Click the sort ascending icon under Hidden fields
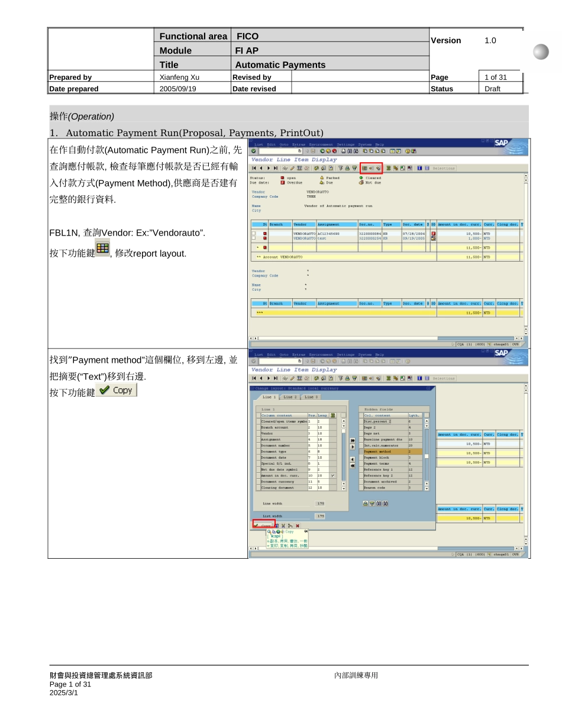562x728 pixels. [366, 504]
